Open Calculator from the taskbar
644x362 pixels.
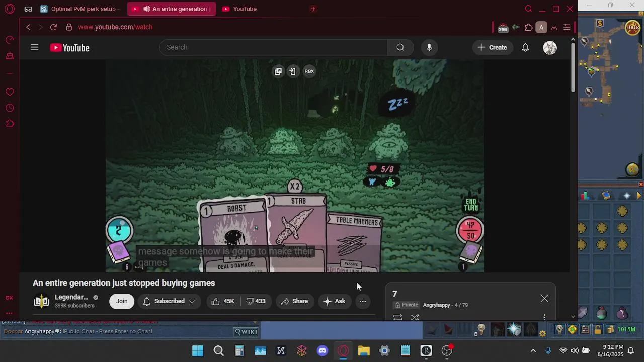(239, 351)
